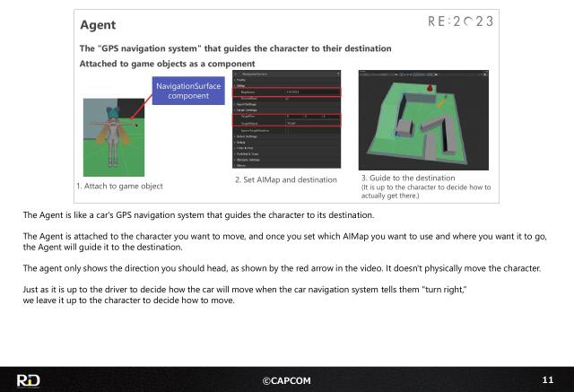Click the caption '2. Set AIMap and destination'
This screenshot has height=392, width=574.
[286, 179]
